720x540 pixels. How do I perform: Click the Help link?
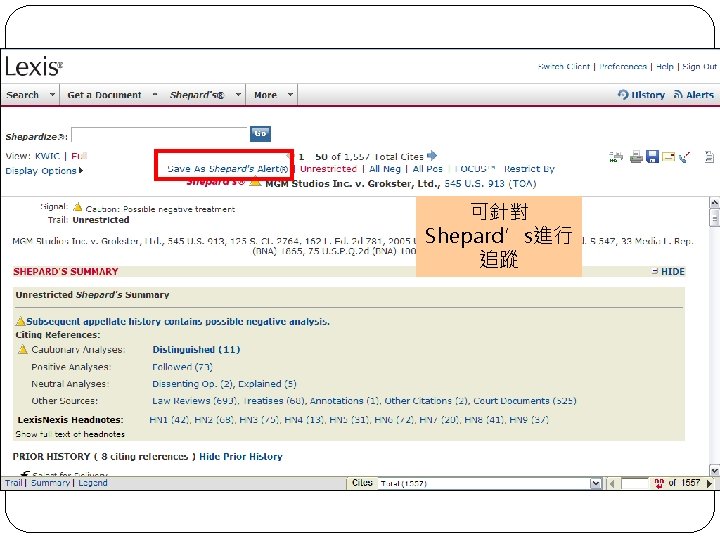(x=664, y=67)
